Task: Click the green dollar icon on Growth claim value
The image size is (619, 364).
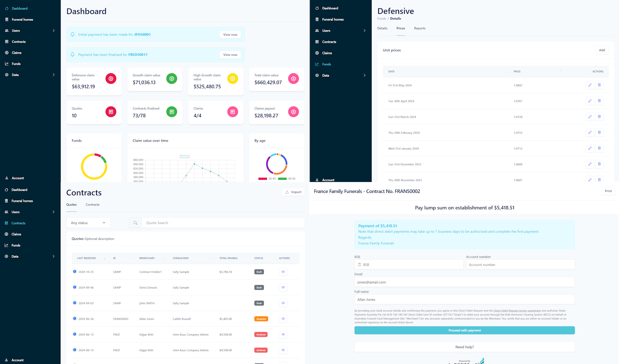Action: (171, 79)
